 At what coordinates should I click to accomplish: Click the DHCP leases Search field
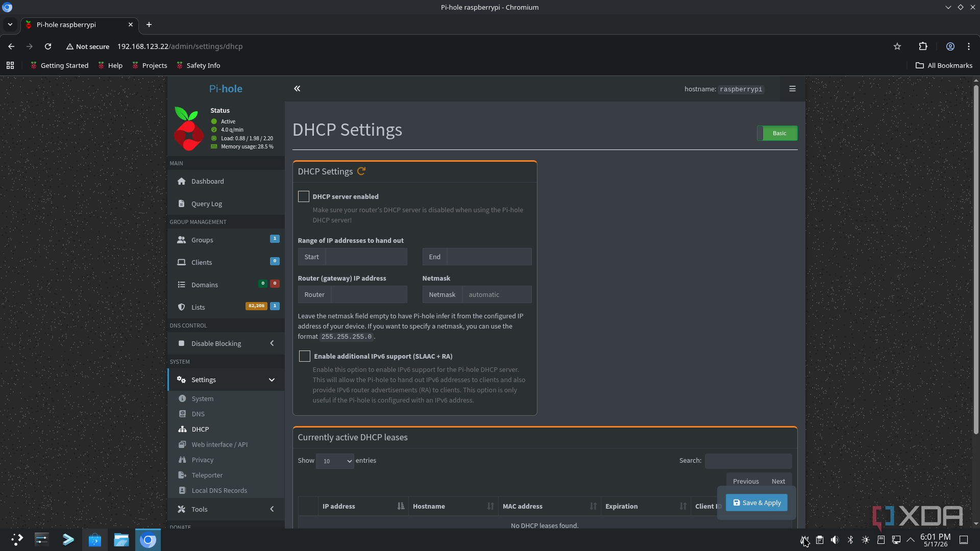pos(748,461)
